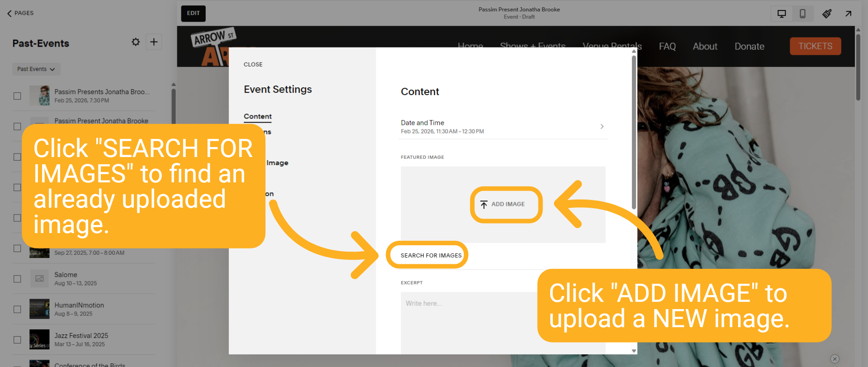Check the HumanINmotion event checkbox
Viewport: 868px width, 367px height.
[x=17, y=309]
